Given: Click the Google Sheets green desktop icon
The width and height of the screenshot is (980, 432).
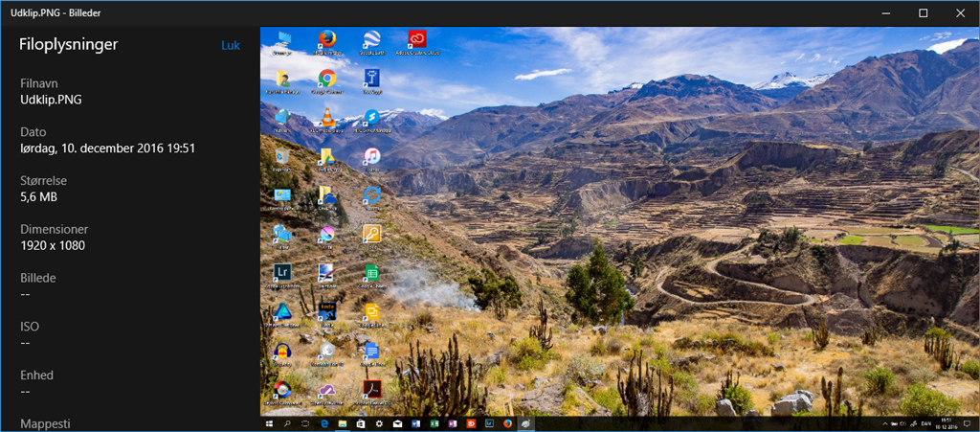Looking at the screenshot, I should 372,273.
